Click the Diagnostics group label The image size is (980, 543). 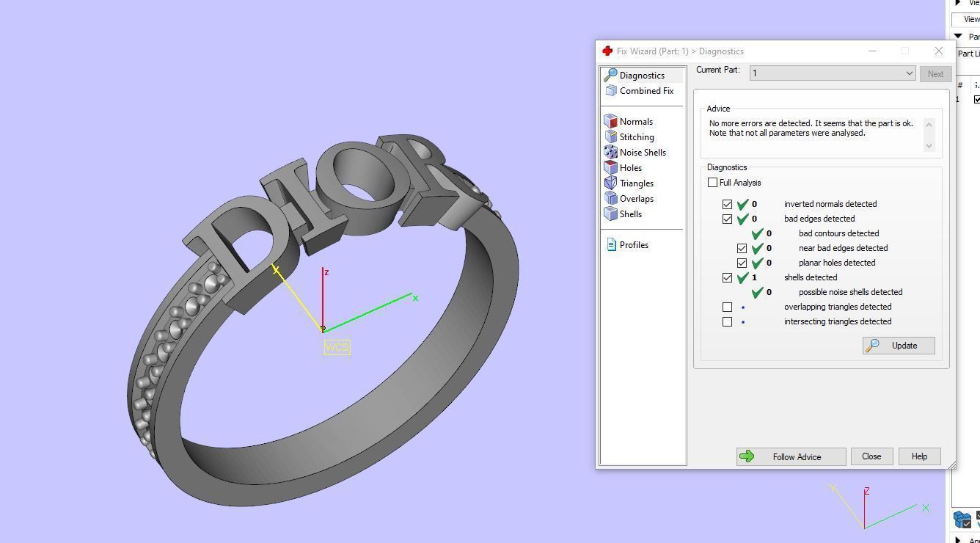[x=726, y=167]
